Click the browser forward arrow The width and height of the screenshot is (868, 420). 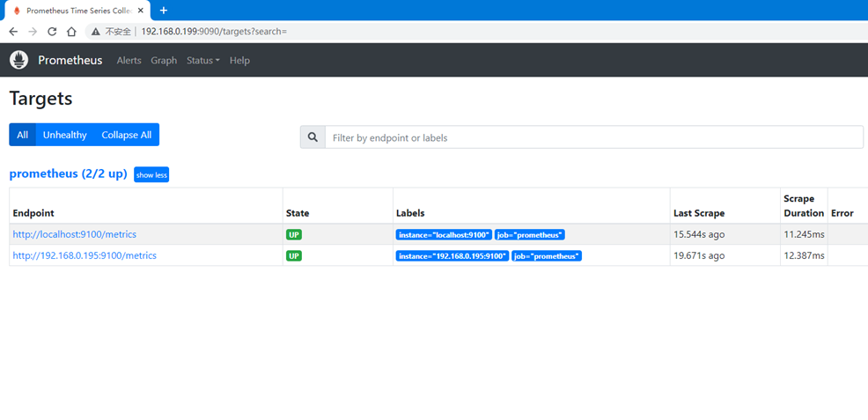[x=33, y=32]
